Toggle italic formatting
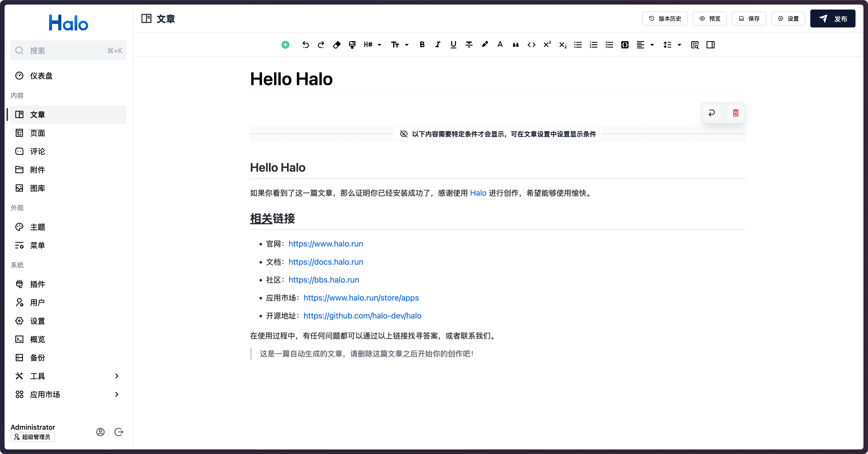Image resolution: width=868 pixels, height=454 pixels. (x=438, y=45)
